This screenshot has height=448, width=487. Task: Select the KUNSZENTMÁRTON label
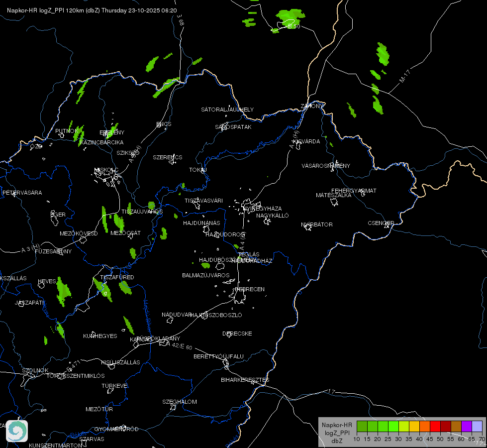[55, 445]
